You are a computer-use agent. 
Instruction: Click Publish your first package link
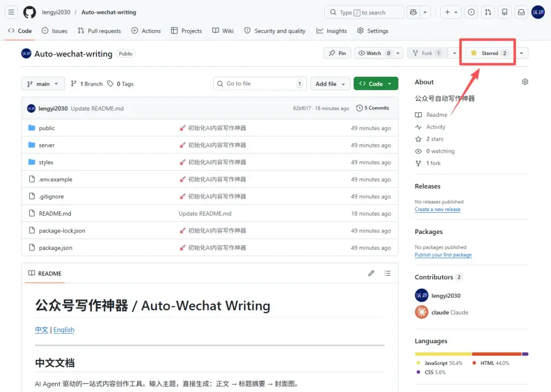pyautogui.click(x=443, y=255)
